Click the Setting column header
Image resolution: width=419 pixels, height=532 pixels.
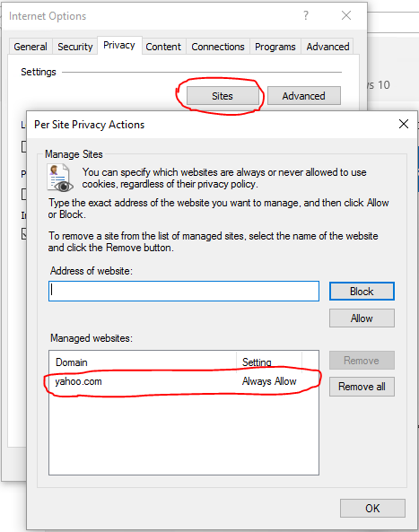click(x=269, y=362)
